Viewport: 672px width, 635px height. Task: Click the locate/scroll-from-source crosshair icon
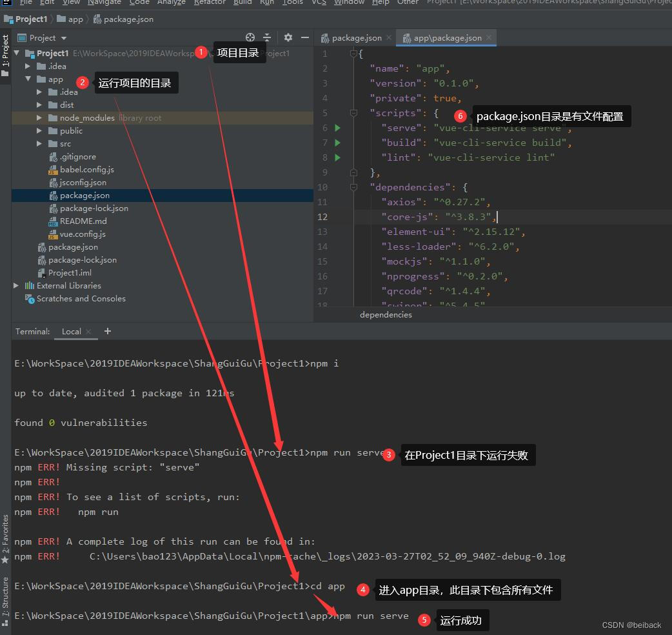[250, 37]
